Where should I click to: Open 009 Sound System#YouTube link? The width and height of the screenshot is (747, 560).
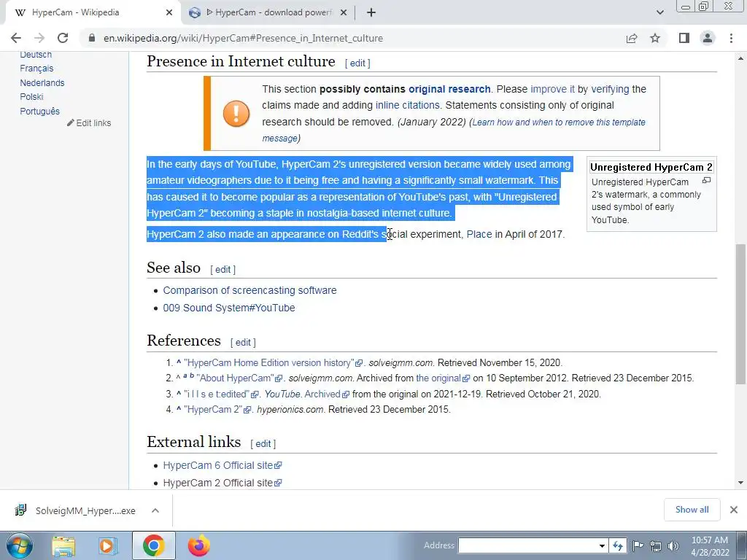pos(229,308)
